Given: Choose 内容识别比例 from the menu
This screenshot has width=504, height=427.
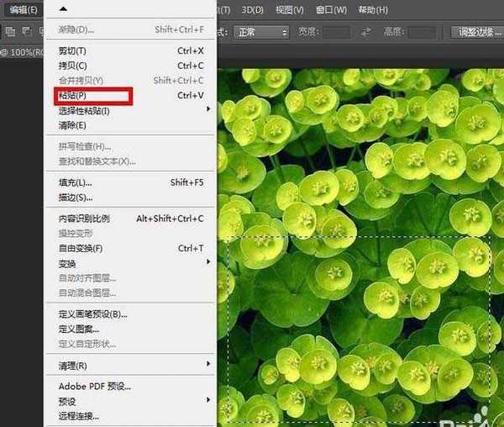Looking at the screenshot, I should (84, 219).
